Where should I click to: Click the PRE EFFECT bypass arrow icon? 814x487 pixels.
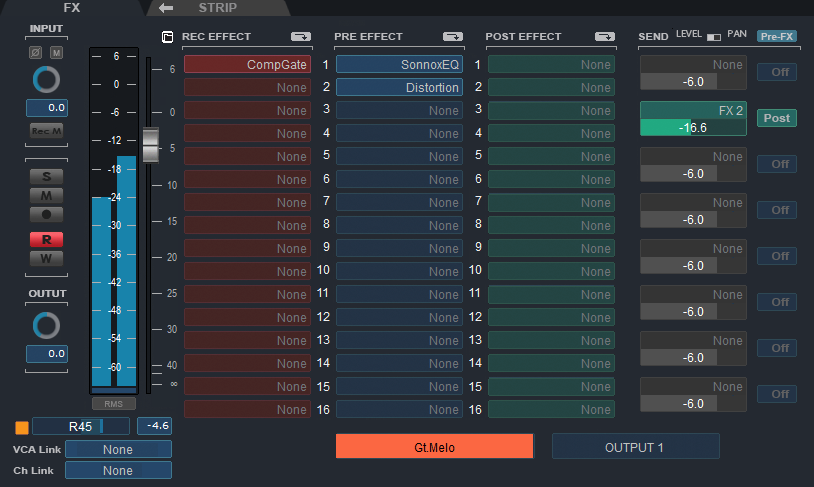tap(453, 37)
